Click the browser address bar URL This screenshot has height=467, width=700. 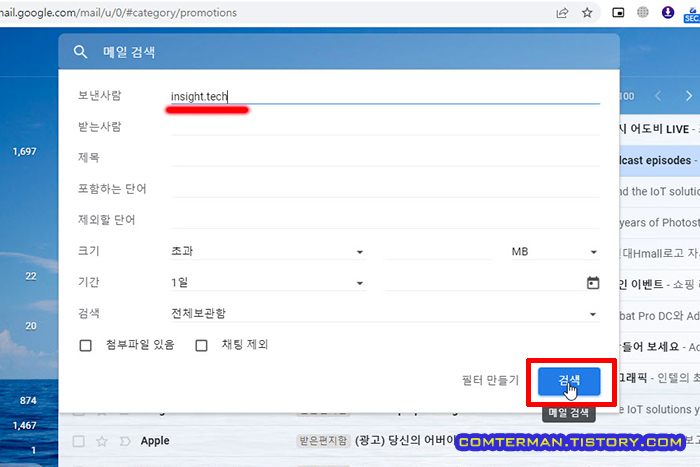coord(118,13)
